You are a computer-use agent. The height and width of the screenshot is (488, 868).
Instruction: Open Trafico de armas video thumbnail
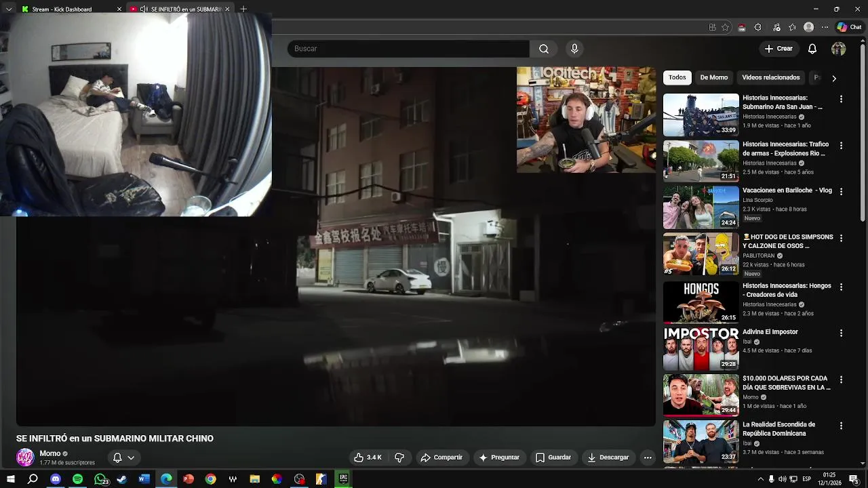[x=701, y=161]
